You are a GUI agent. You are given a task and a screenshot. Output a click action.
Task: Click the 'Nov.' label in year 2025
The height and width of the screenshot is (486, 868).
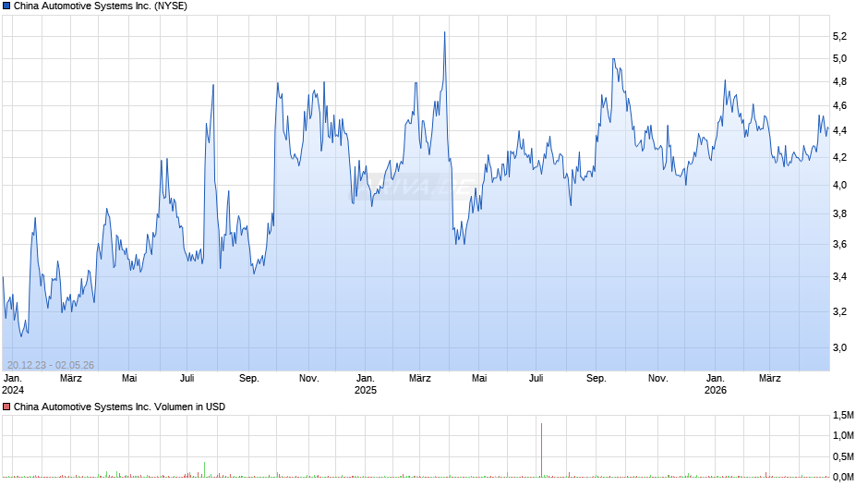[x=657, y=378]
